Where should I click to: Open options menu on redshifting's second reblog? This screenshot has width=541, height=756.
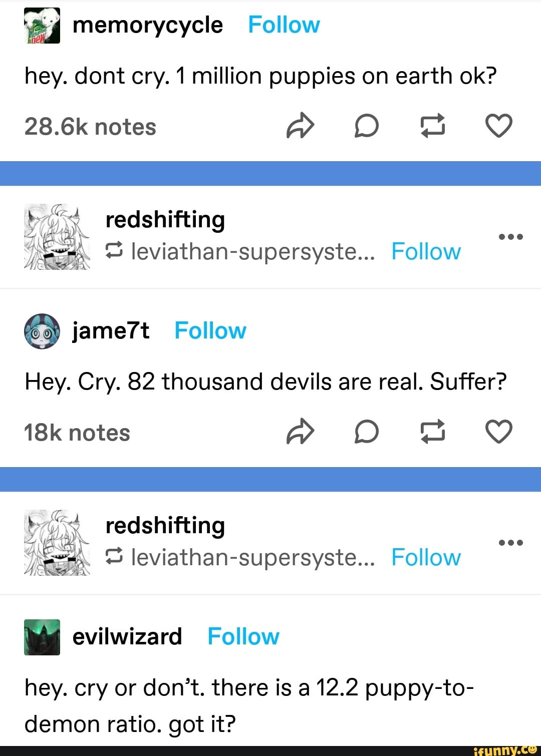click(511, 543)
